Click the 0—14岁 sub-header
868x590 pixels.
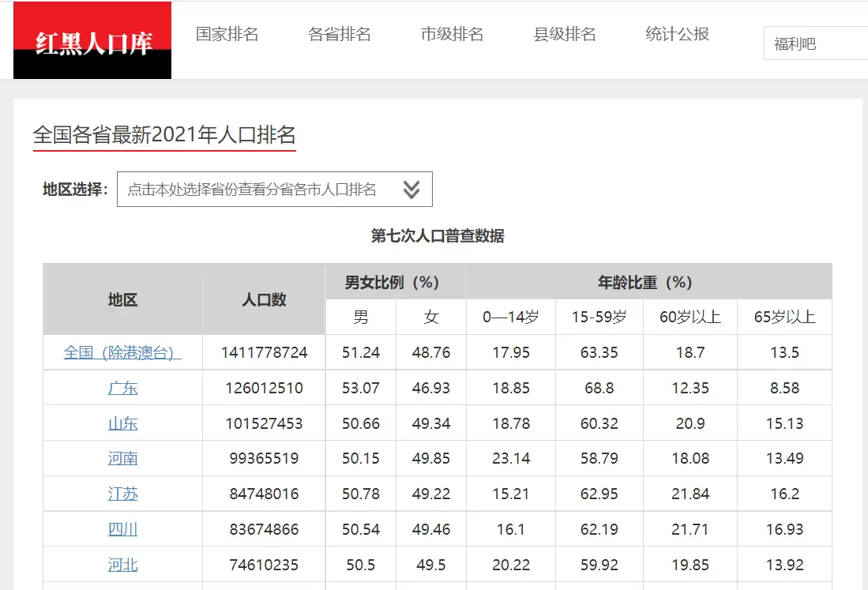pyautogui.click(x=511, y=318)
